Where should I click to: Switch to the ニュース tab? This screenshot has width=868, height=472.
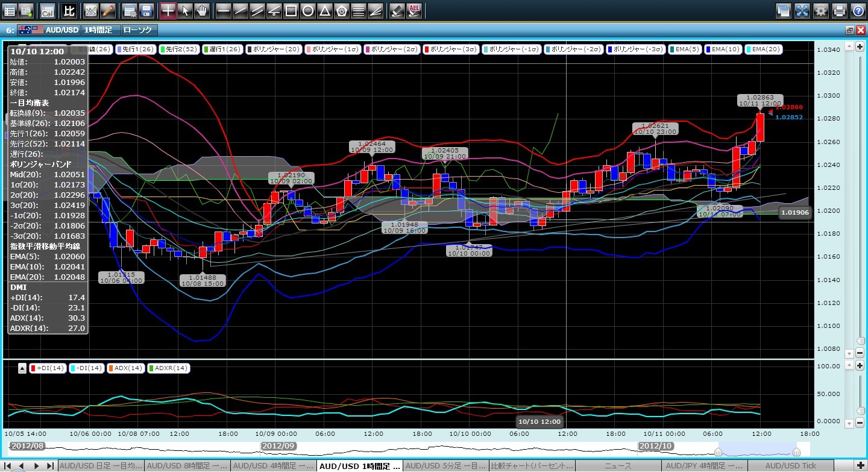click(618, 466)
